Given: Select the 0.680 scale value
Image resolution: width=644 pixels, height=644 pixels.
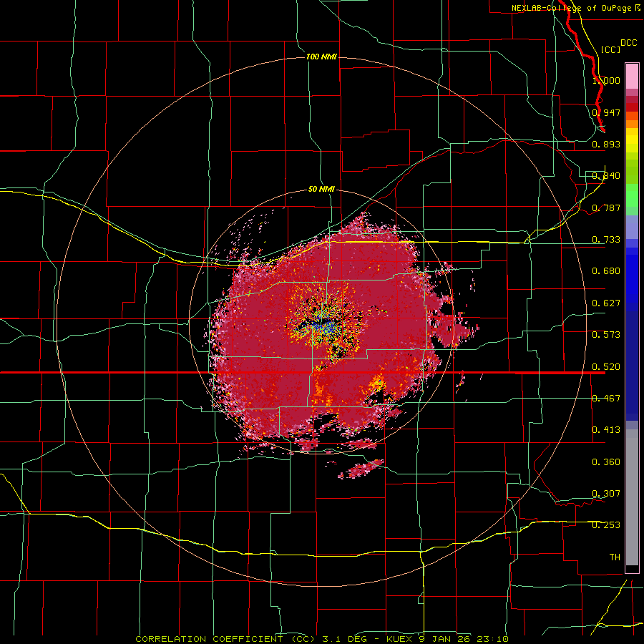Looking at the screenshot, I should (x=606, y=271).
